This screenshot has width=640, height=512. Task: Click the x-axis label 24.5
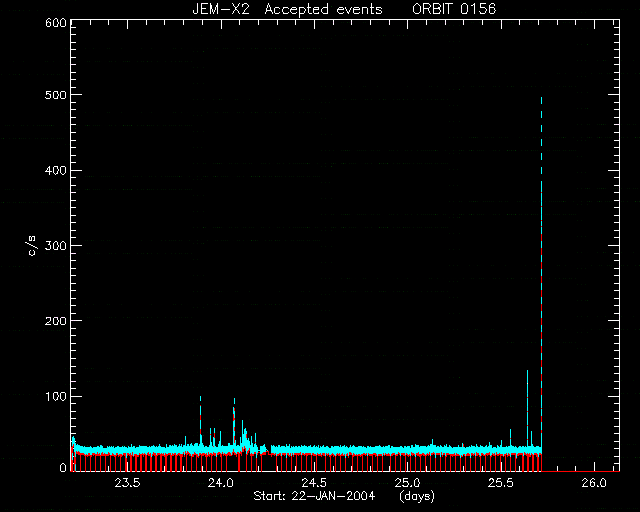313,483
